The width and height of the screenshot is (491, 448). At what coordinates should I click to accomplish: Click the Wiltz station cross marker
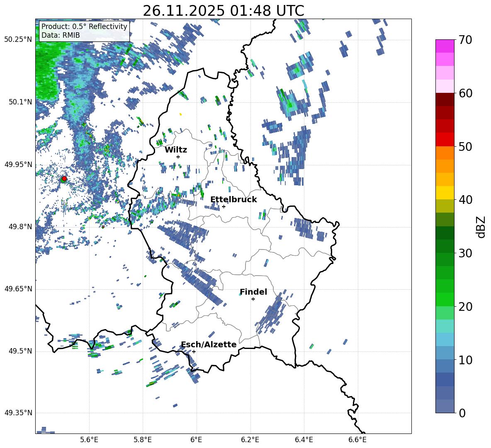[x=178, y=157]
